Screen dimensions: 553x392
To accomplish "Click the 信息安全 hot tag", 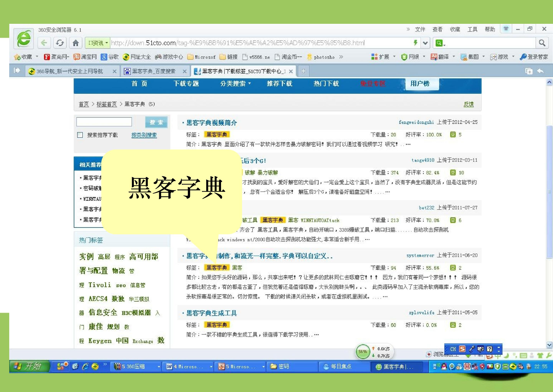I will pyautogui.click(x=103, y=312).
